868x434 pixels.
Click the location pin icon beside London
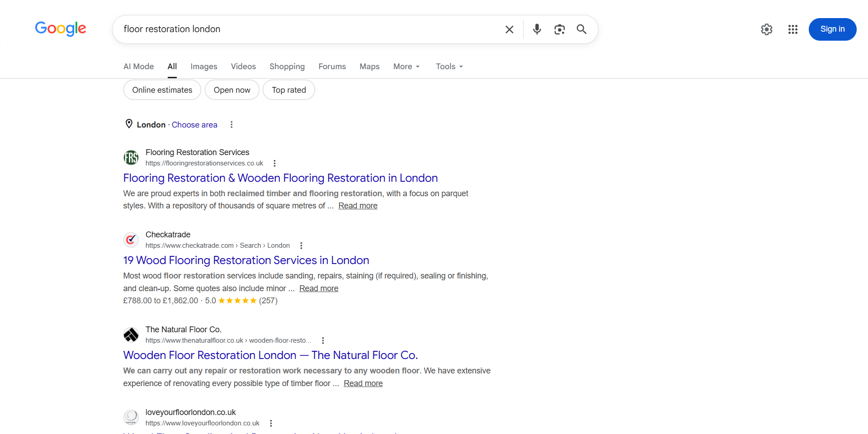129,124
